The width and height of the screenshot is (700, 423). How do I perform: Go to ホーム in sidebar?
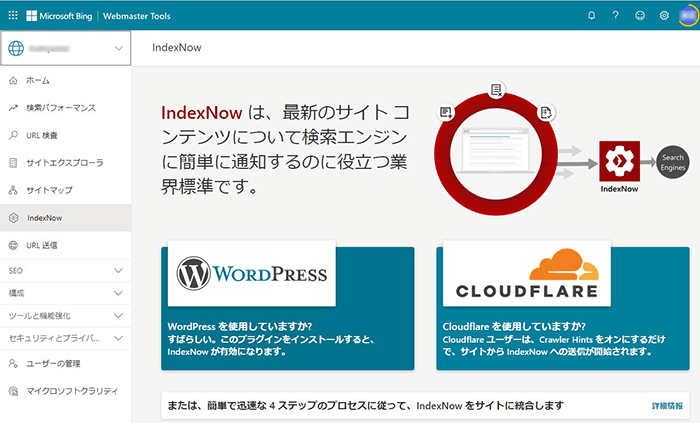[66, 81]
